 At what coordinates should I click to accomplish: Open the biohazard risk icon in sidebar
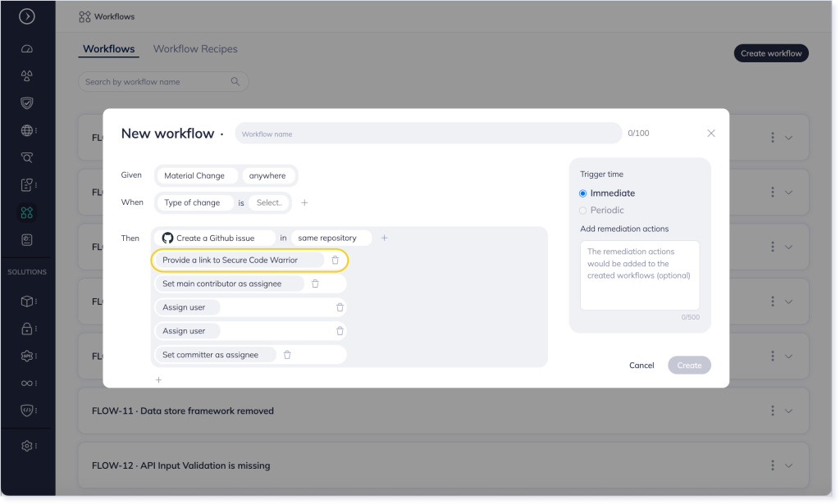(27, 75)
